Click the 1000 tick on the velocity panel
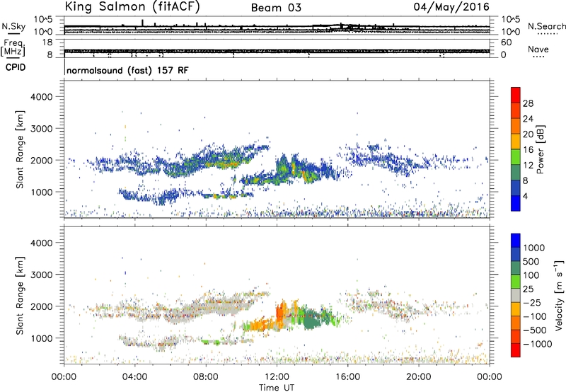Image resolution: width=566 pixels, height=392 pixels. 42,338
